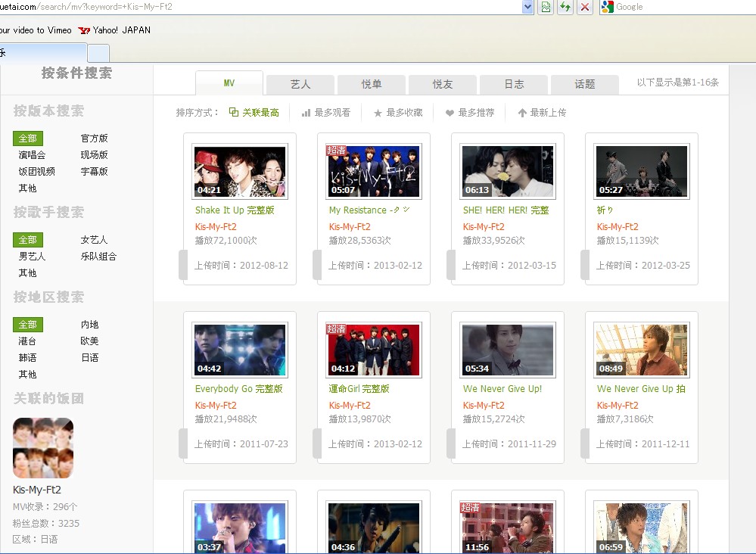Open My Resistance title link
This screenshot has width=756, height=554.
[x=369, y=210]
